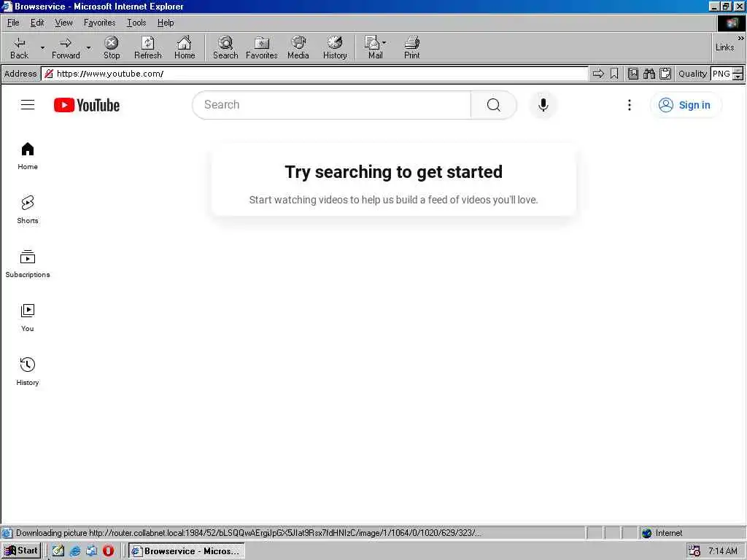Viewport: 747px width, 560px height.
Task: Click the Forward toolbar button
Action: tap(66, 48)
